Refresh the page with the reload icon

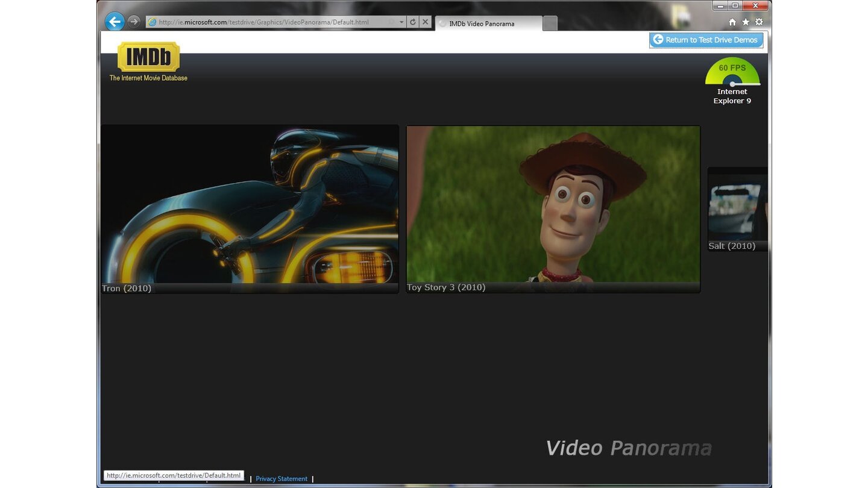pyautogui.click(x=413, y=22)
